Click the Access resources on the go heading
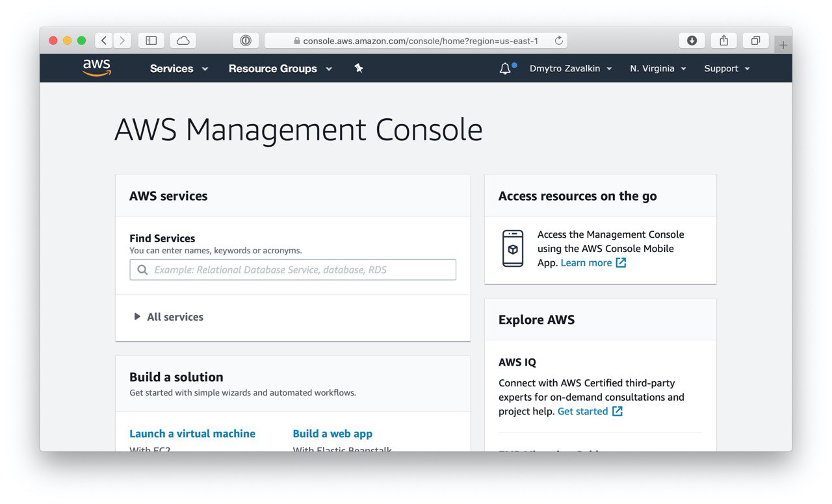The image size is (832, 504). tap(577, 196)
